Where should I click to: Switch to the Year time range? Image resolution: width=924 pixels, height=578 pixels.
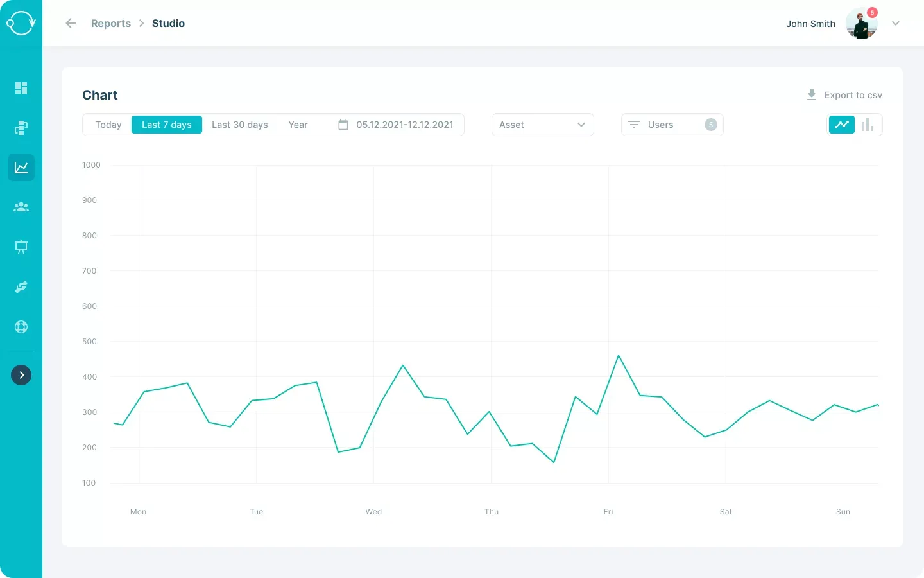click(298, 125)
